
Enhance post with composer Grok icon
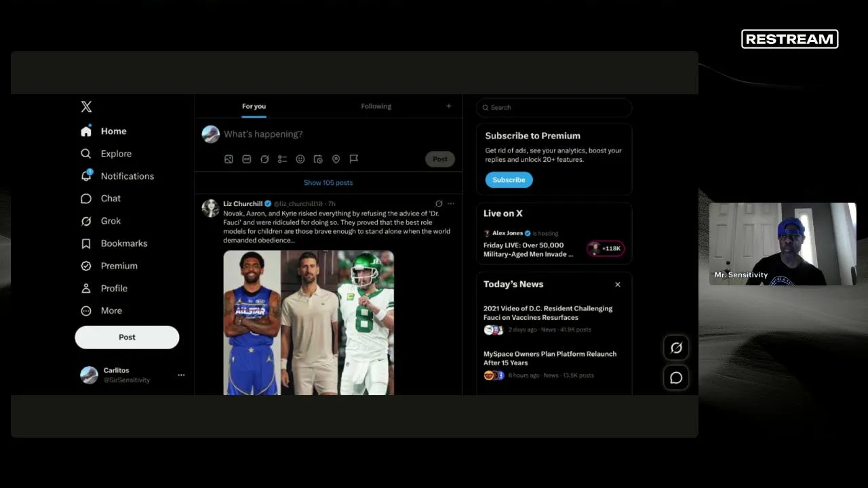(x=264, y=159)
